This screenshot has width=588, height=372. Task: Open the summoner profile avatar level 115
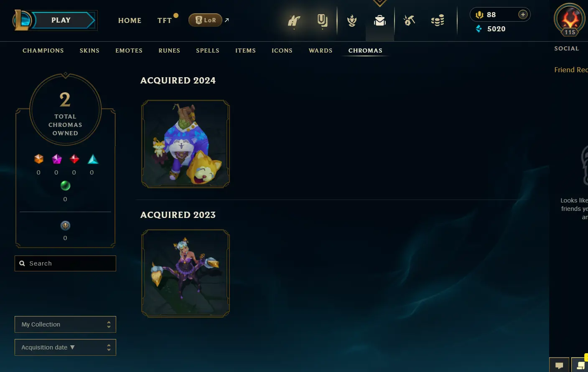[570, 20]
